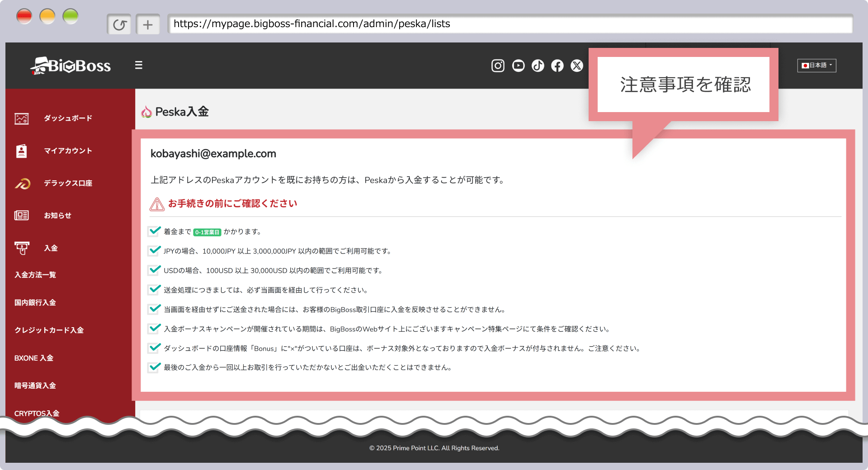The height and width of the screenshot is (470, 868).
Task: Click the browser reload button
Action: (x=119, y=24)
